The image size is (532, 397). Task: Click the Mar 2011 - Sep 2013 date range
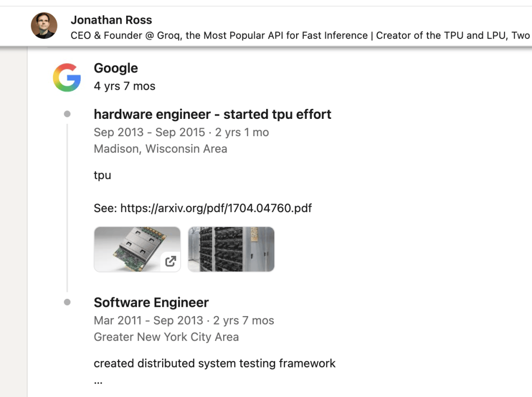pos(148,321)
